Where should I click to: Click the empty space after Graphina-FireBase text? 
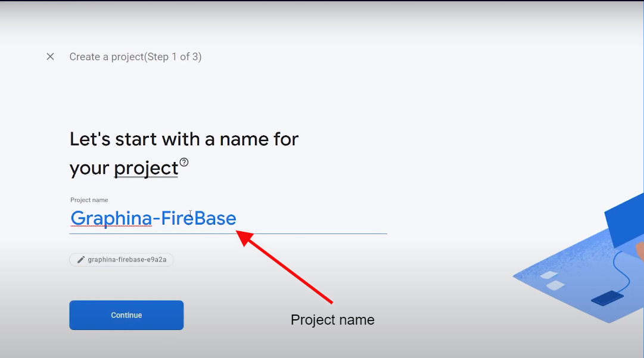pos(312,219)
